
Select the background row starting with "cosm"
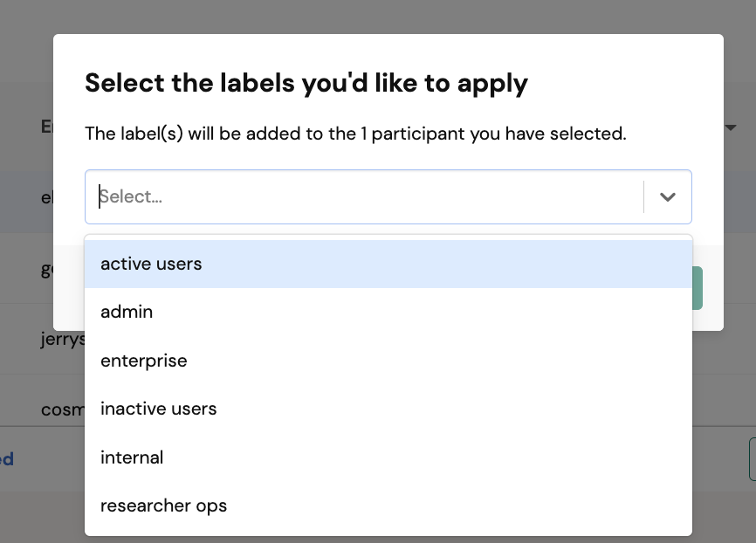[63, 410]
